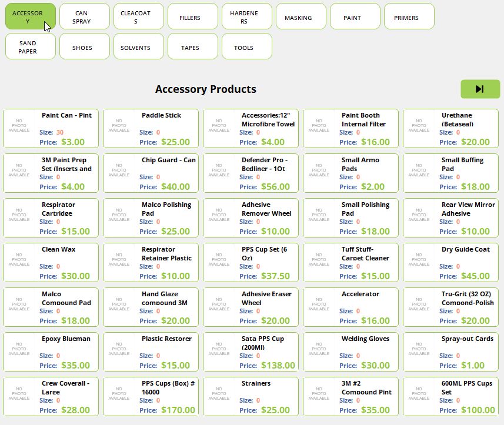This screenshot has height=425, width=504.
Task: Open the Can Spray category
Action: pos(85,16)
